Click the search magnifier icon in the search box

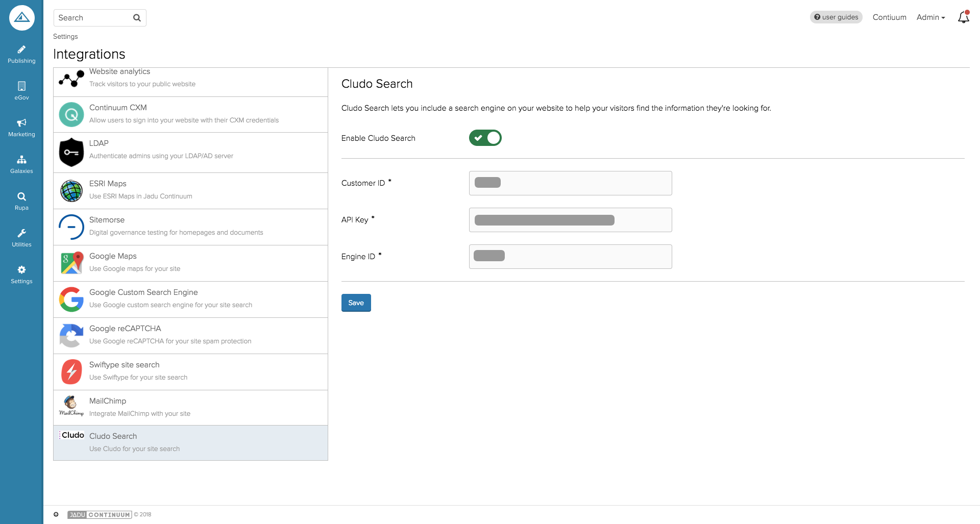point(137,18)
